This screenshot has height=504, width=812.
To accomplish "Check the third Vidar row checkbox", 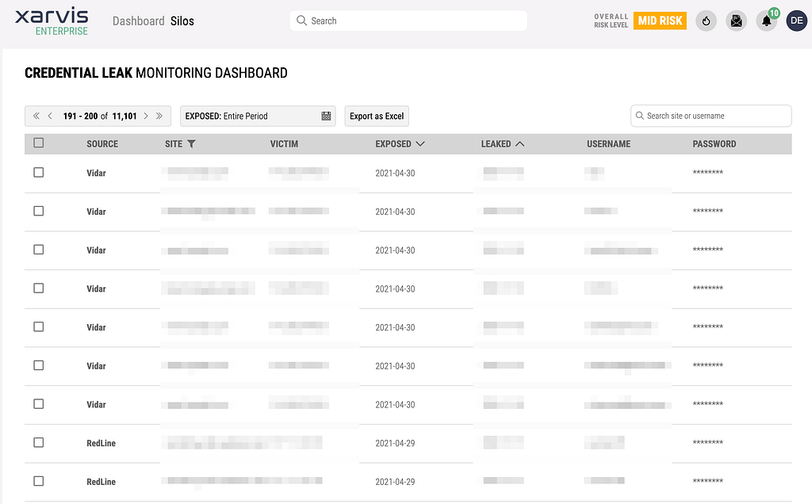I will [x=38, y=250].
